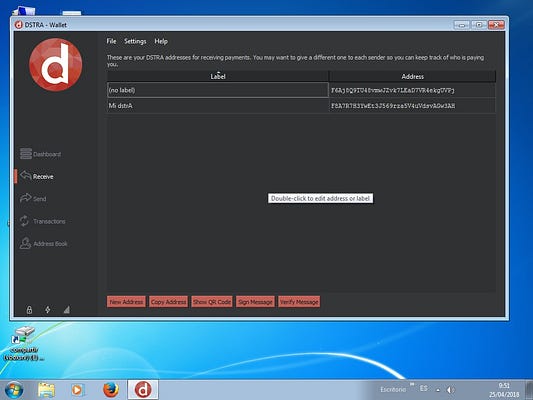Image resolution: width=533 pixels, height=400 pixels.
Task: Click DSTRA title bar app icon
Action: (18, 25)
